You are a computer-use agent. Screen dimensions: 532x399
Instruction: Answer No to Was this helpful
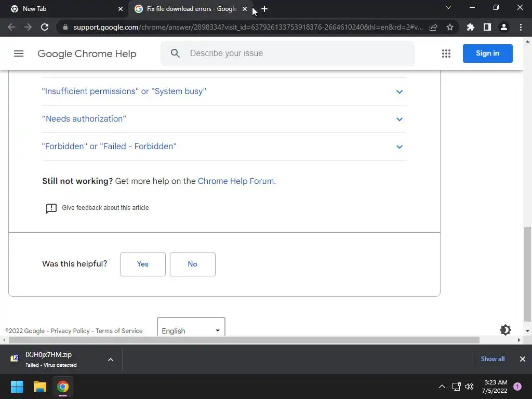193,264
